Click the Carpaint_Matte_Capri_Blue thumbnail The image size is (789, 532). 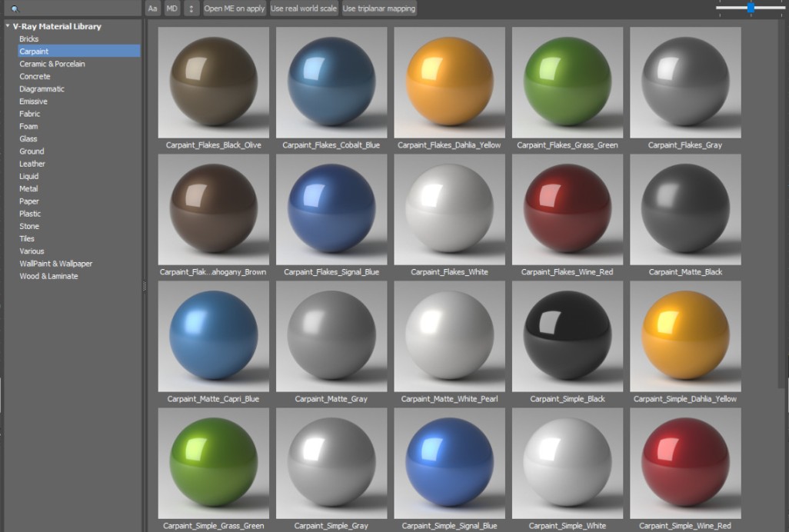[x=213, y=337]
